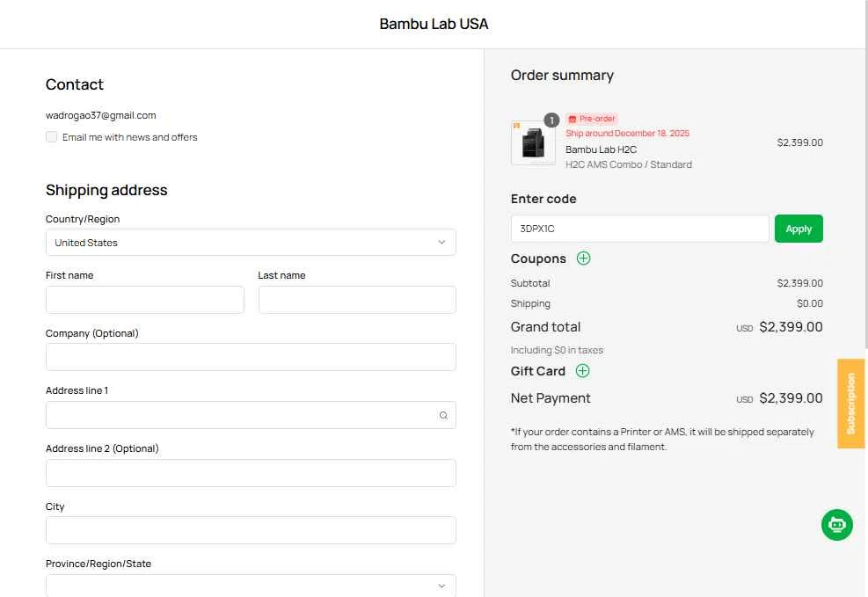Click the Subtotal $2,399.00 value
Image resolution: width=868 pixels, height=597 pixels.
800,283
